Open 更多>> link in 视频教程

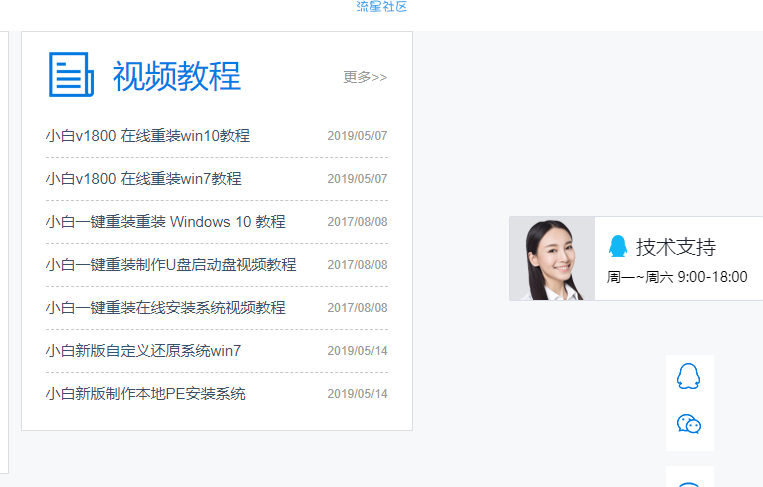click(365, 77)
